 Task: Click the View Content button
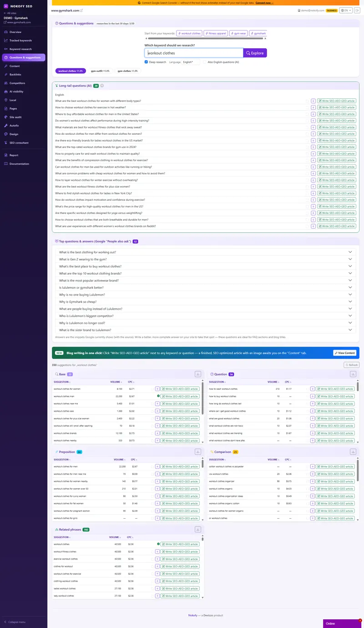(x=344, y=353)
